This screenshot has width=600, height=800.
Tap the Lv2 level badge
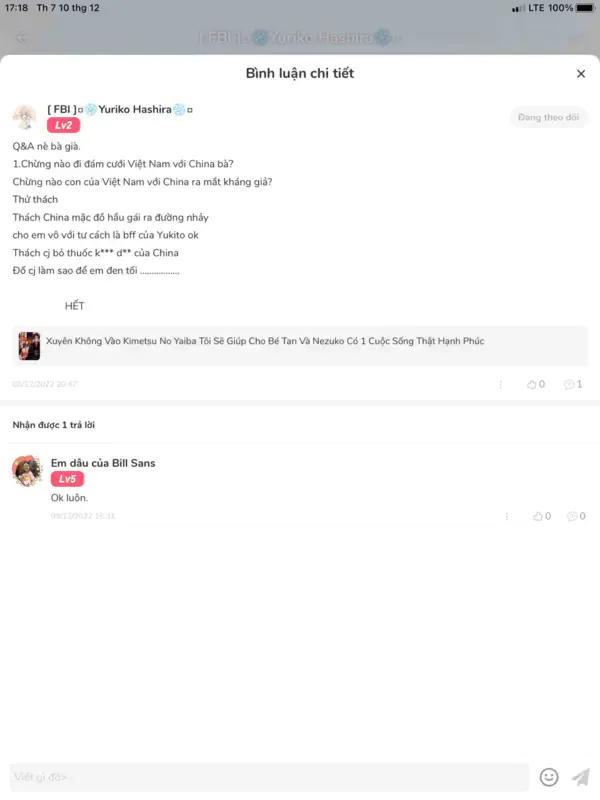[x=63, y=126]
